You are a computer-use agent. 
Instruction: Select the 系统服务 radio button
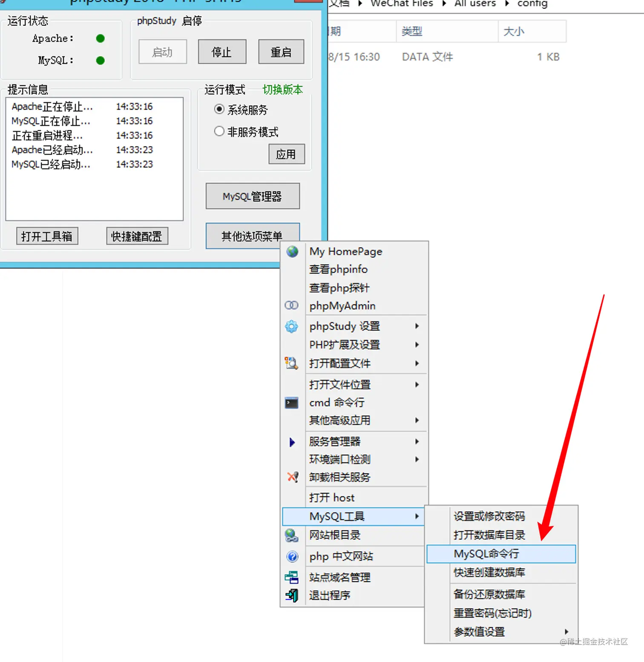pyautogui.click(x=219, y=109)
